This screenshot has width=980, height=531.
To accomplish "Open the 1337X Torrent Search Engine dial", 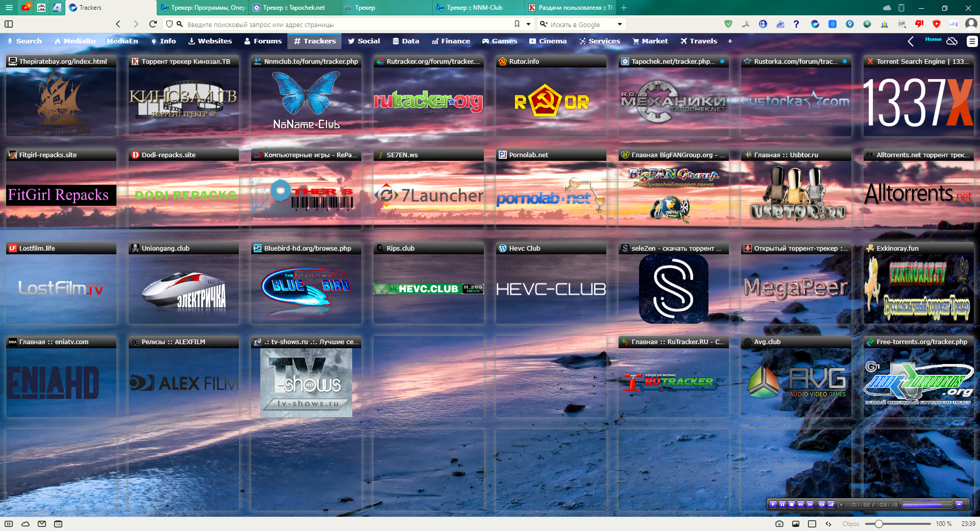I will pos(919,96).
